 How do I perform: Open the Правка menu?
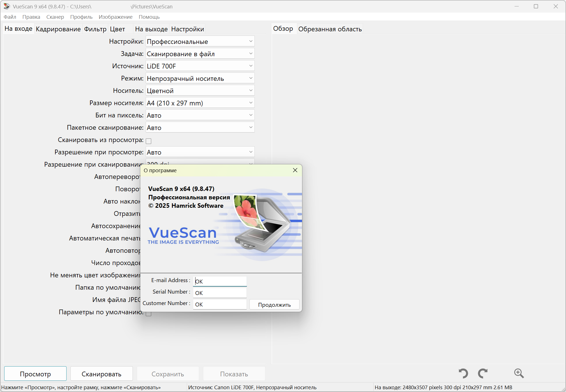[31, 17]
